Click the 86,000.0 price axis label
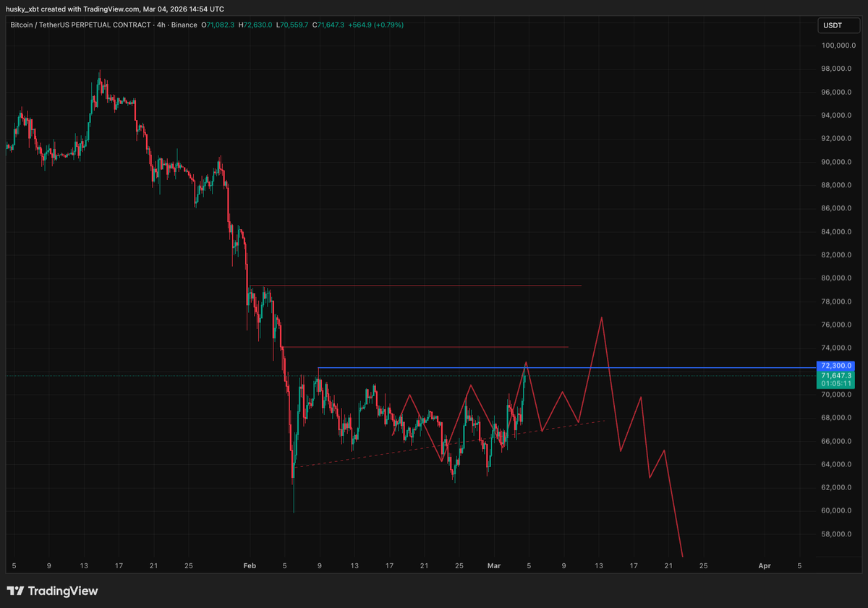This screenshot has height=608, width=868. pyautogui.click(x=838, y=209)
